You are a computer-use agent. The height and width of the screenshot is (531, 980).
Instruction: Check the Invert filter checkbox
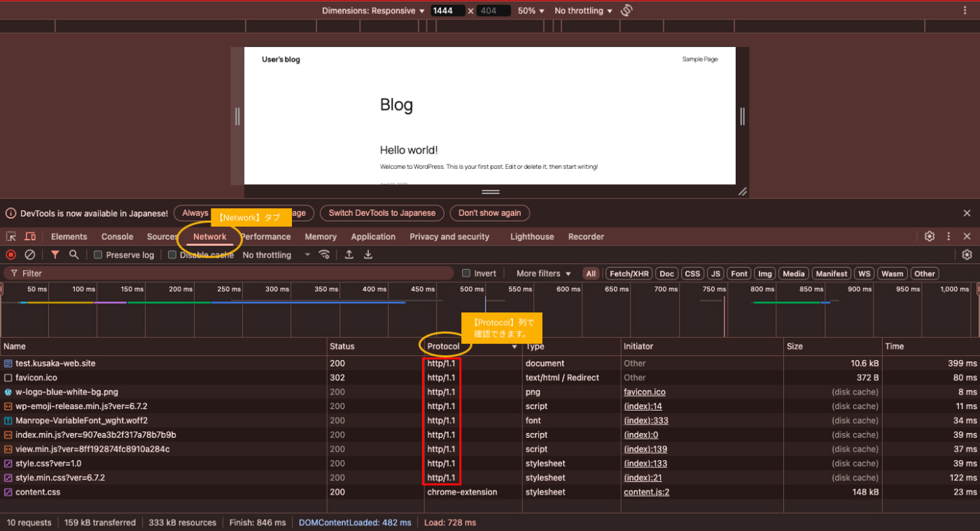pos(465,273)
